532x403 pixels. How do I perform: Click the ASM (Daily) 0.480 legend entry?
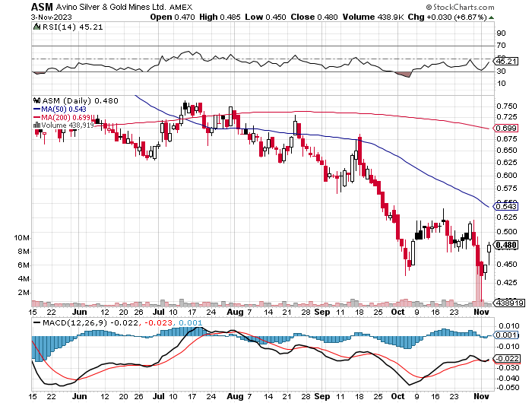[x=80, y=101]
